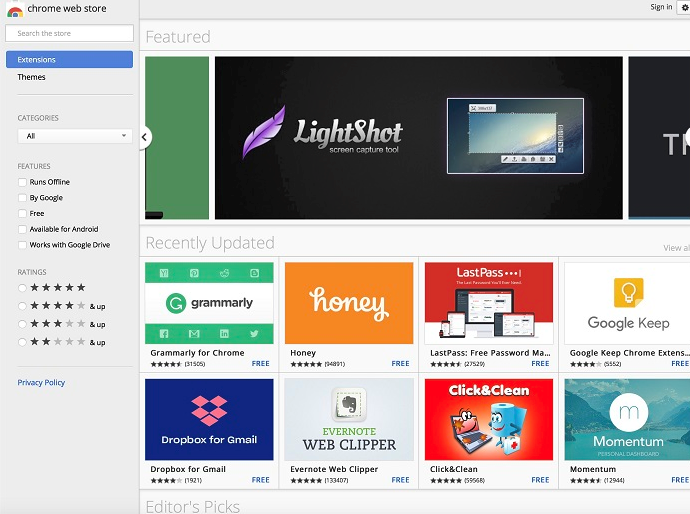Viewport: 690px width, 514px height.
Task: Open the settings gear icon
Action: (x=684, y=7)
